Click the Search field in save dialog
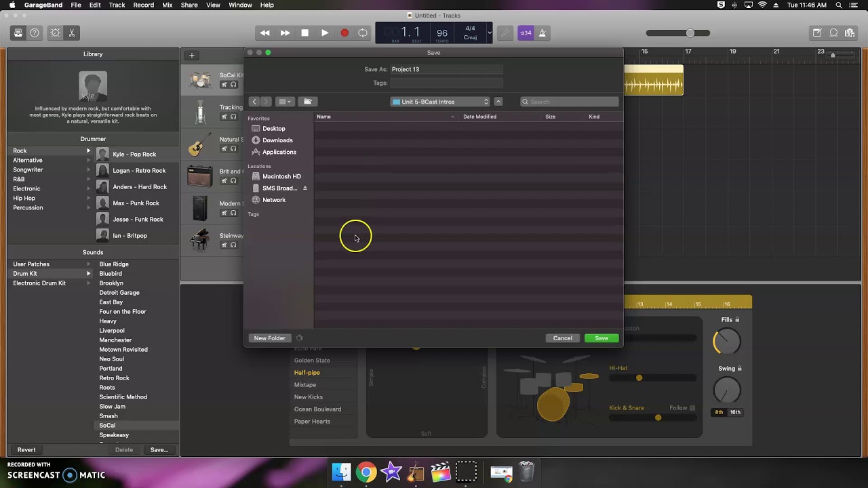This screenshot has width=868, height=488. pos(570,102)
